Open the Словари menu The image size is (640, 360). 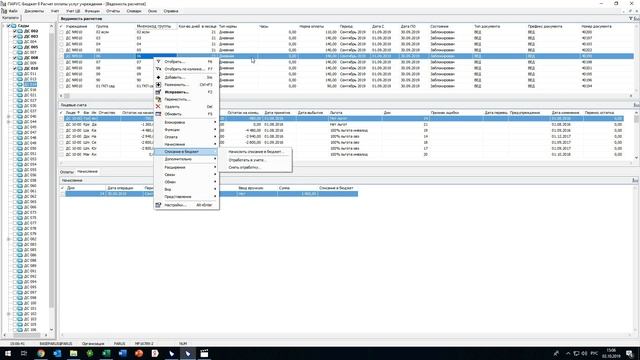134,11
